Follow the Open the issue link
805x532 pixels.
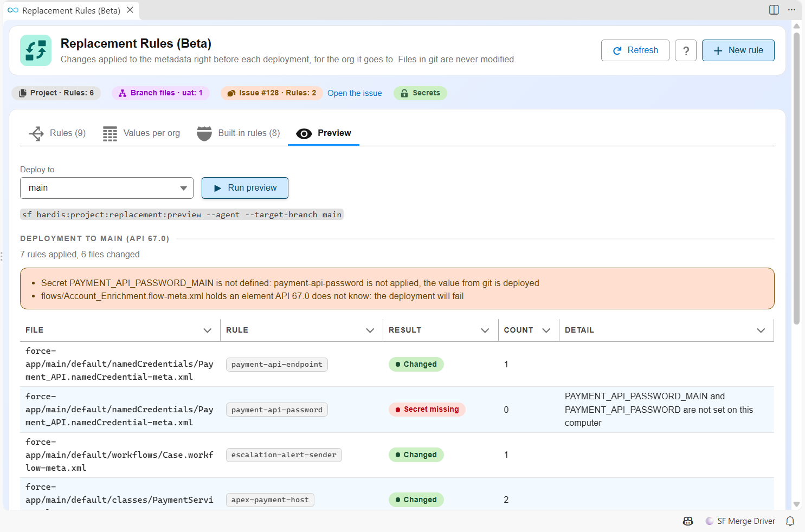click(x=355, y=93)
